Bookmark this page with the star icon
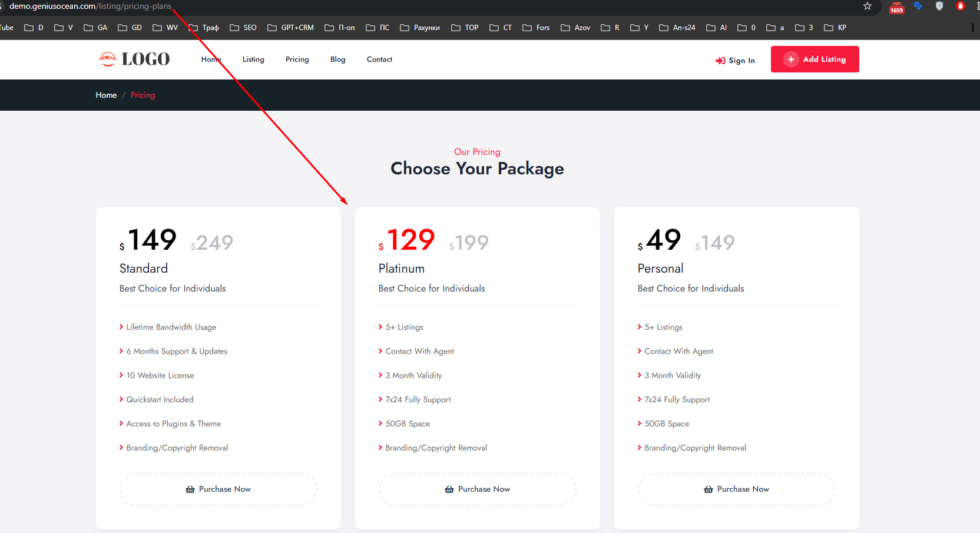Viewport: 980px width, 533px height. 868,6
